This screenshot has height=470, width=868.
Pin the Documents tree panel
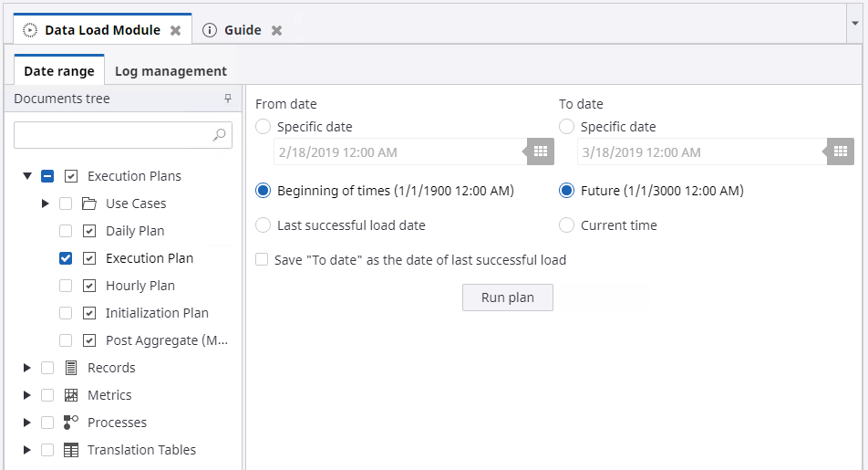tap(228, 99)
